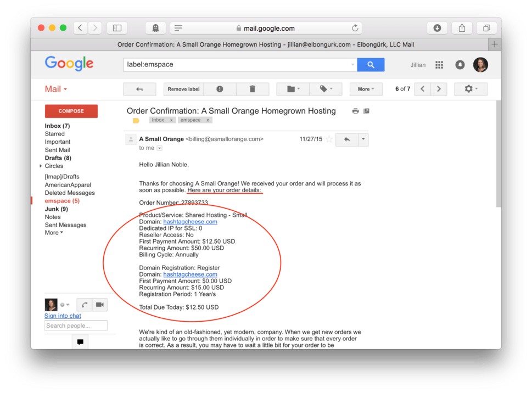Click the Safari back navigation button
The height and width of the screenshot is (393, 532).
80,28
